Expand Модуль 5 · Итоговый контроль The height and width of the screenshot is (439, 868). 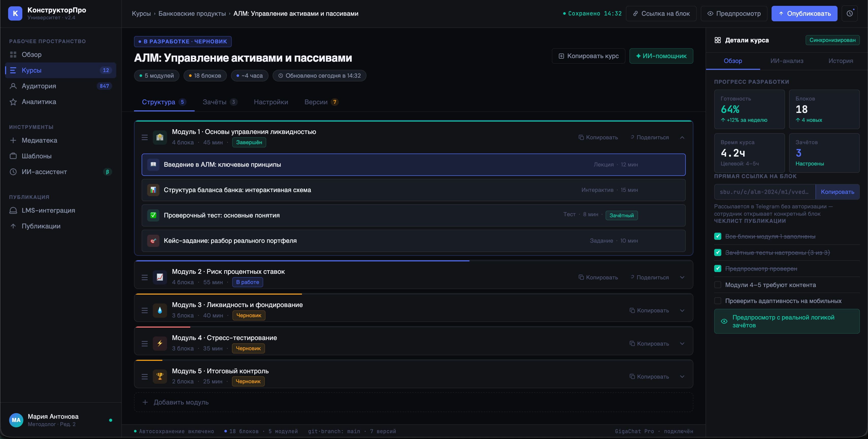682,376
